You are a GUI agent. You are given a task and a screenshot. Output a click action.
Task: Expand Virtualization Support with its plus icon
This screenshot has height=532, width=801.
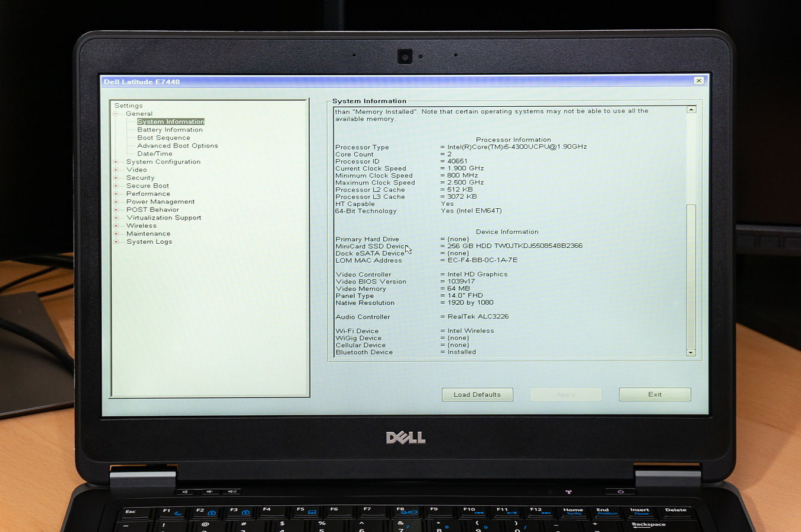click(116, 218)
